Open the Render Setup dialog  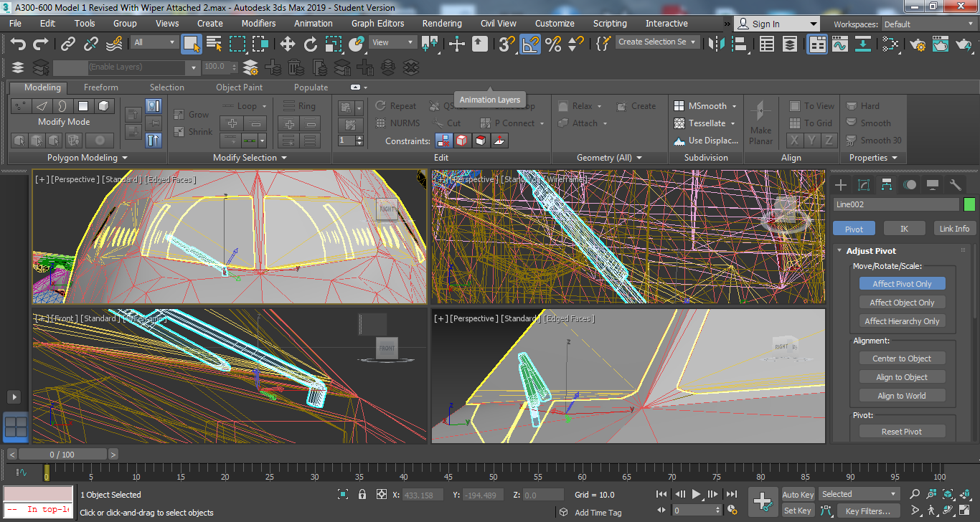point(917,44)
